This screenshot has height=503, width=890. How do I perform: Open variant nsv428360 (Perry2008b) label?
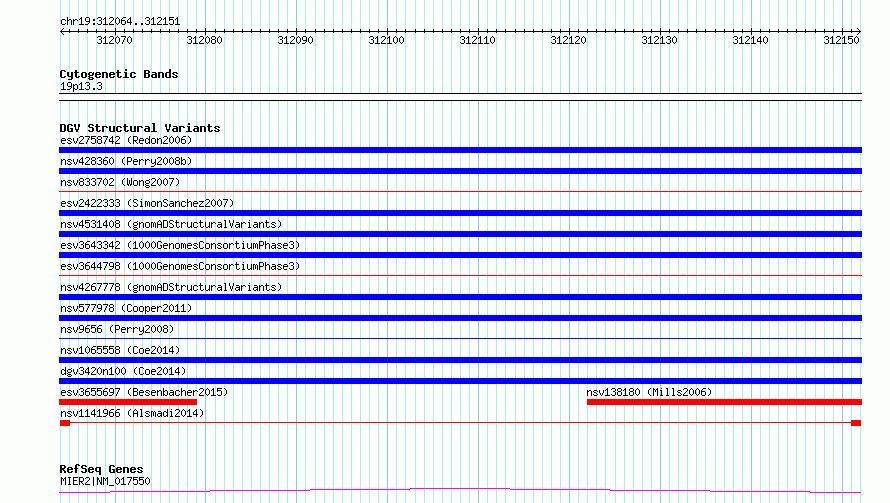pos(126,161)
